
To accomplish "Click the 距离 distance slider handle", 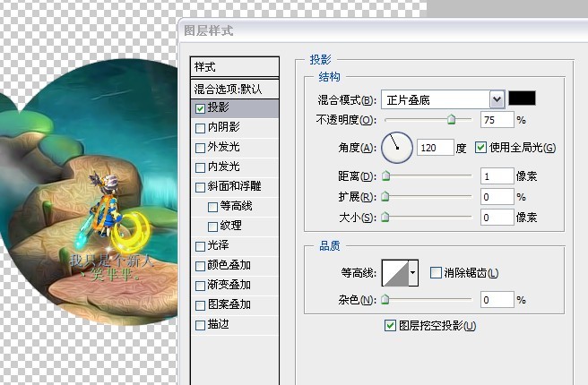I will (x=386, y=176).
